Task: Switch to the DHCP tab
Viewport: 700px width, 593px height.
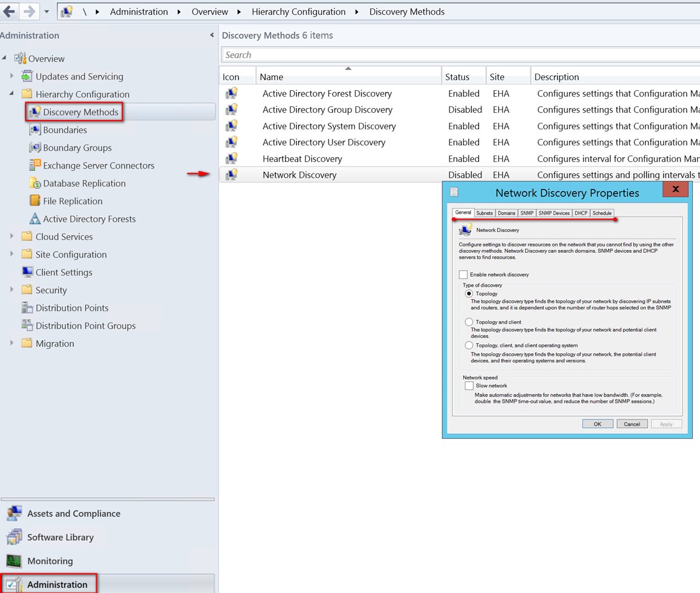Action: pyautogui.click(x=581, y=213)
